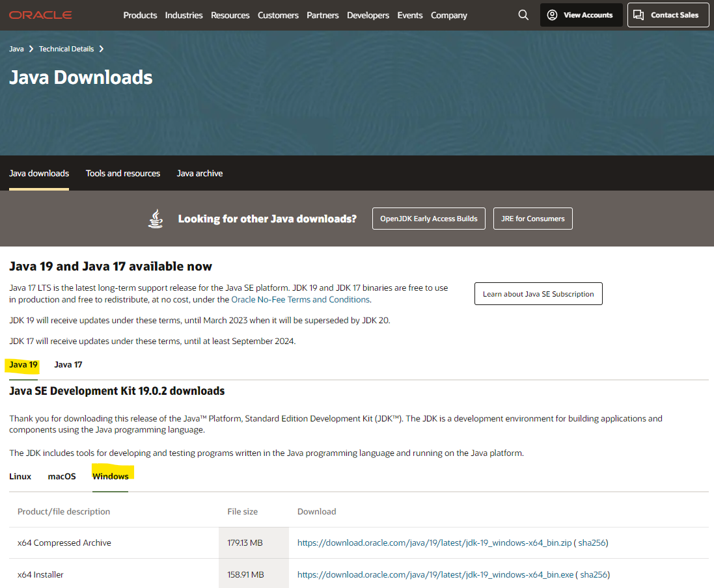Go to Java breadcrumb link

[16, 49]
